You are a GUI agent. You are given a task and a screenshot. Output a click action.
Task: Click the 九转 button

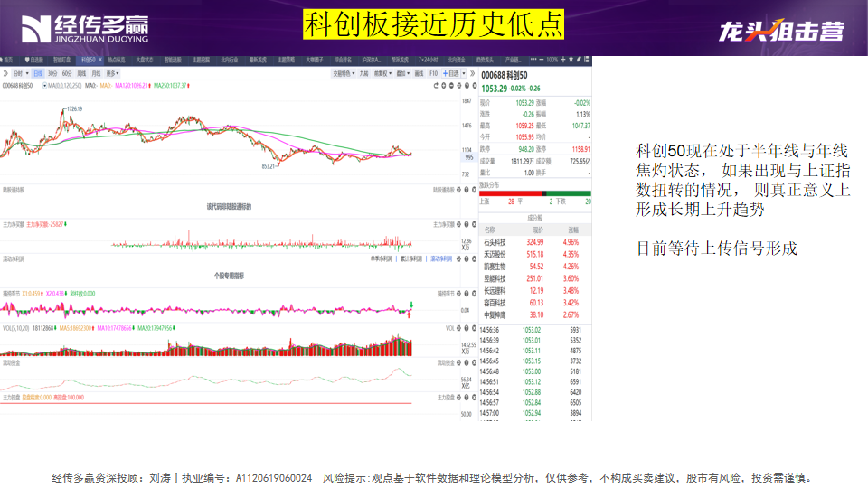(x=363, y=73)
